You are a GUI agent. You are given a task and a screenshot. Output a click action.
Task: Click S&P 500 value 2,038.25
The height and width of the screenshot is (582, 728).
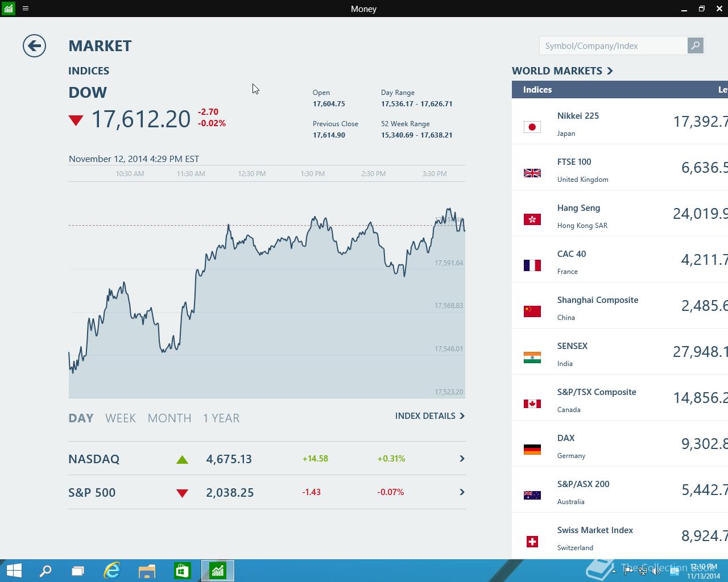(230, 493)
